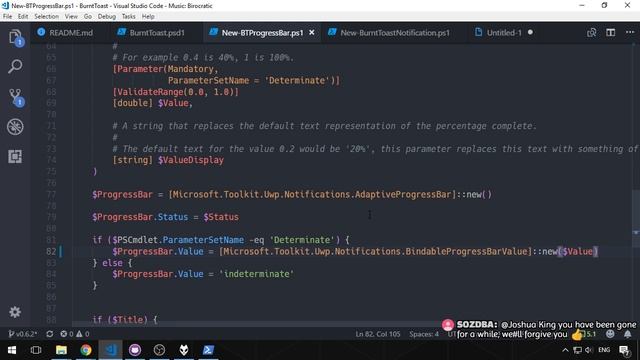This screenshot has height=360, width=640.
Task: Open the editor More Actions ellipsis
Action: (x=630, y=33)
